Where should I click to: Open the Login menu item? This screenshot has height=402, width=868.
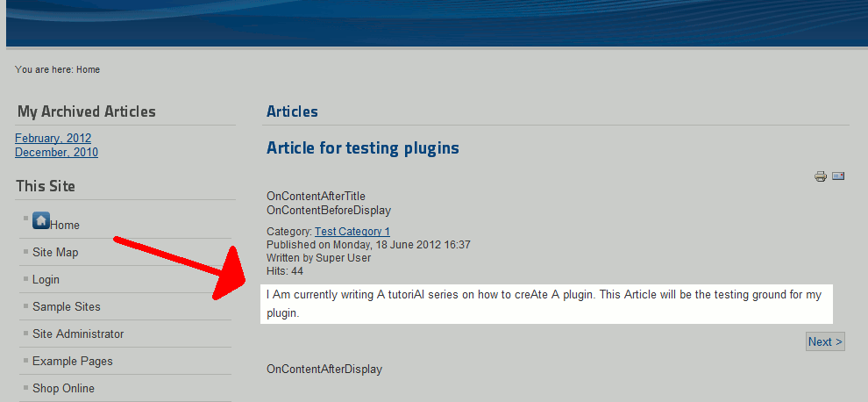(46, 280)
